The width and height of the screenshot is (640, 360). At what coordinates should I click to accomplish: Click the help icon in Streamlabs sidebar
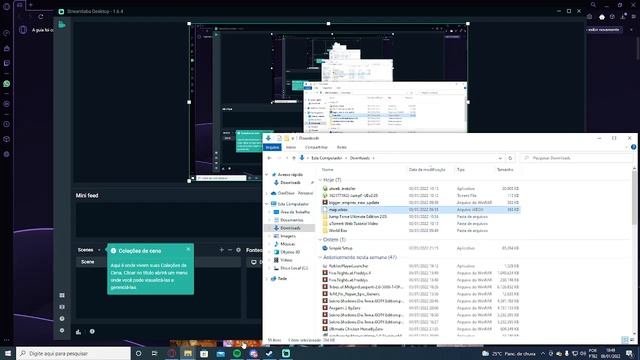coord(62,318)
